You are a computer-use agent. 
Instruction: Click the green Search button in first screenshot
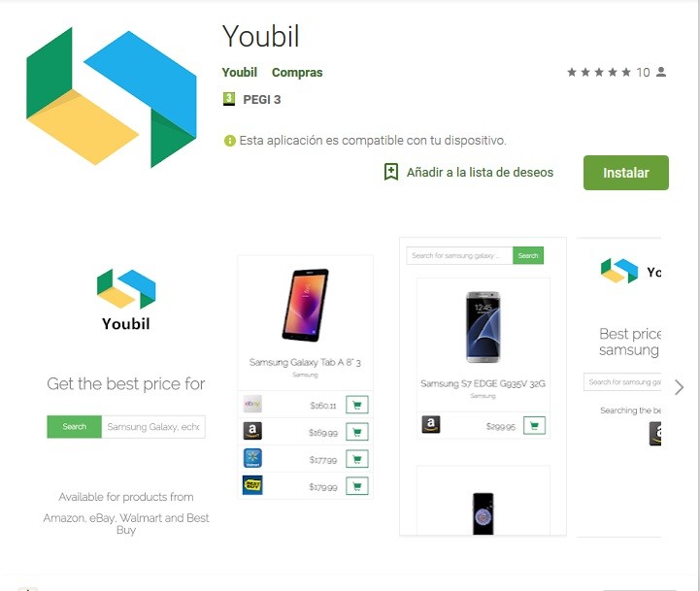click(74, 427)
